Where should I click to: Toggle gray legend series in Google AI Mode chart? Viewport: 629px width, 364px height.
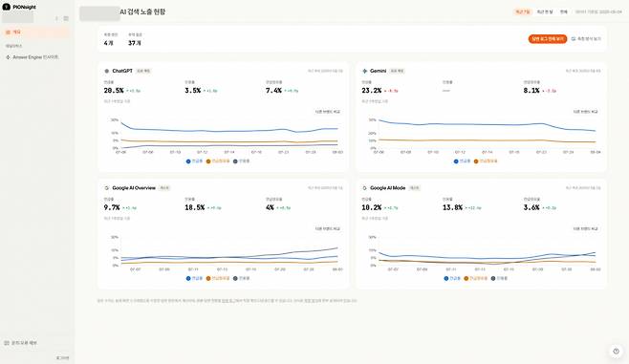(499, 278)
